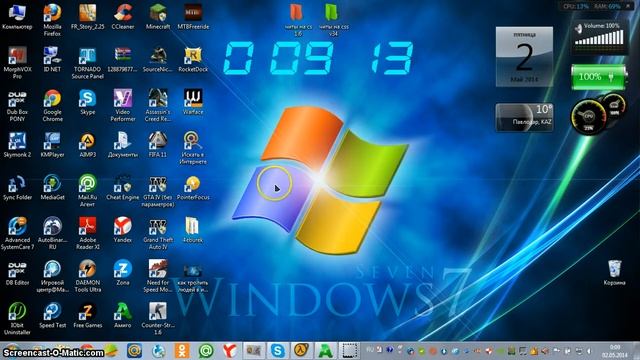Open the Recycle Bin (Корзина)
The image size is (640, 360).
tap(614, 271)
